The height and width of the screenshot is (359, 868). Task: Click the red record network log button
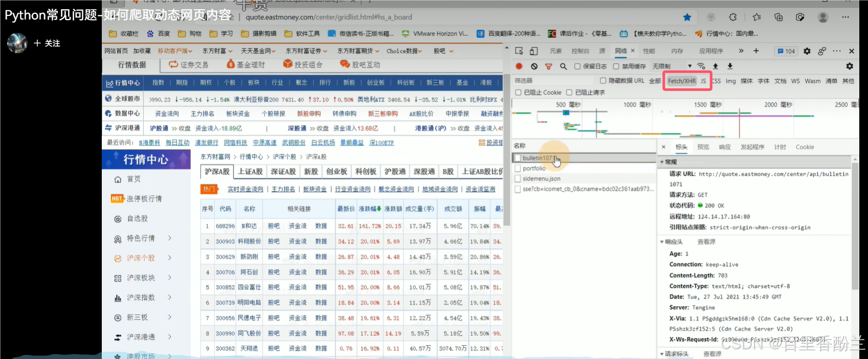point(519,66)
